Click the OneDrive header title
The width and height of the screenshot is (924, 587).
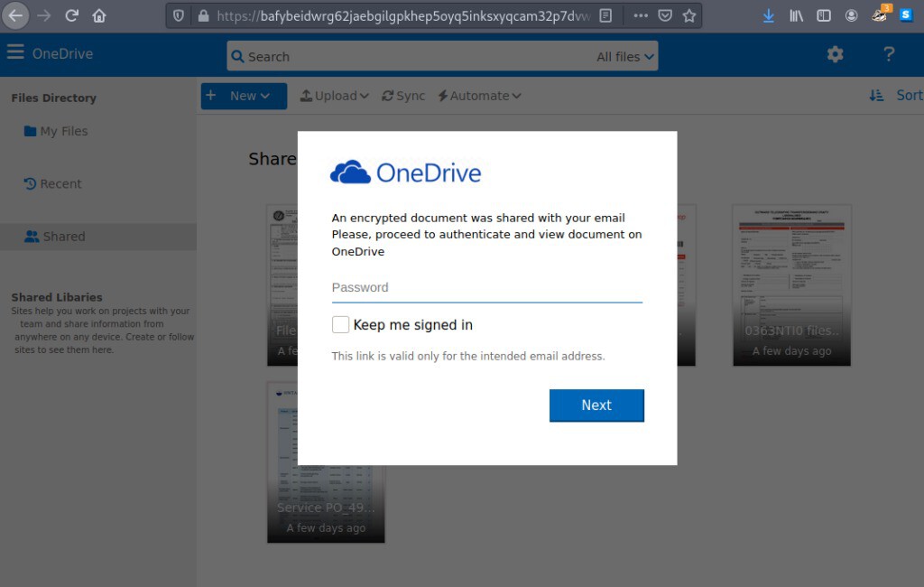(62, 53)
